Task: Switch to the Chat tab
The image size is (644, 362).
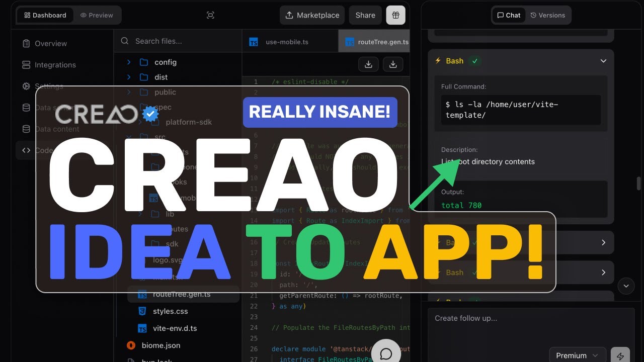Action: (x=509, y=15)
